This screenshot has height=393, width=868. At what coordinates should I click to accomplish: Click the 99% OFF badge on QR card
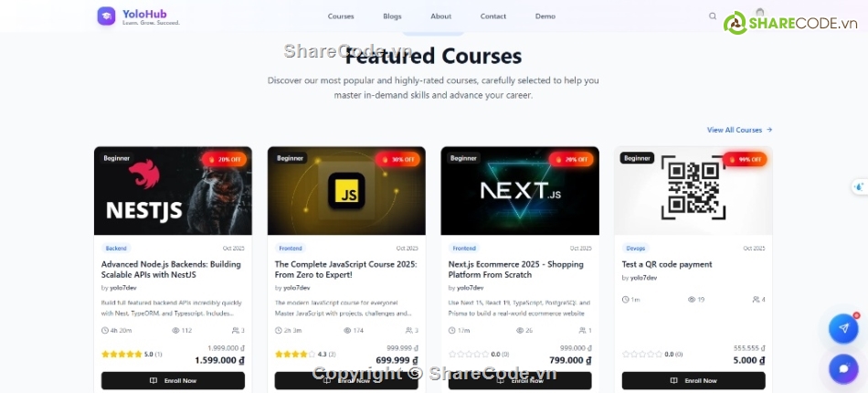[x=745, y=159]
